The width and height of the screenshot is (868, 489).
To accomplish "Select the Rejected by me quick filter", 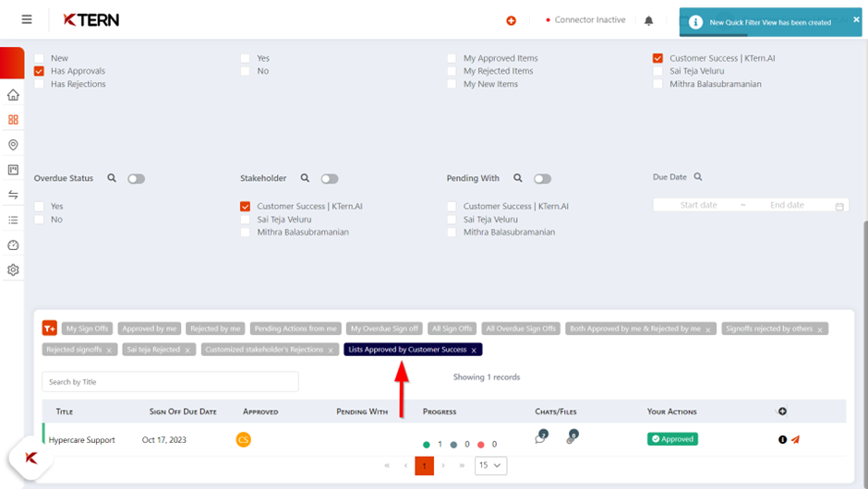I will coord(215,328).
